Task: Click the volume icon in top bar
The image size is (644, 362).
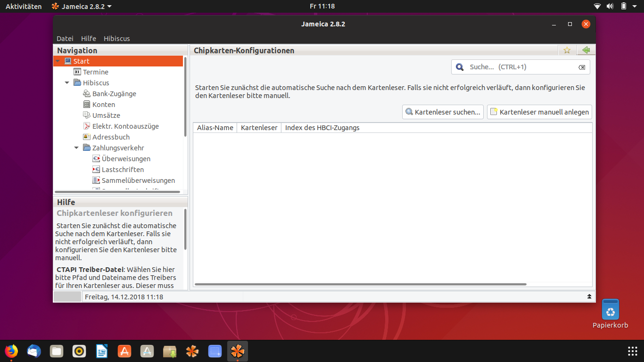Action: pos(610,6)
